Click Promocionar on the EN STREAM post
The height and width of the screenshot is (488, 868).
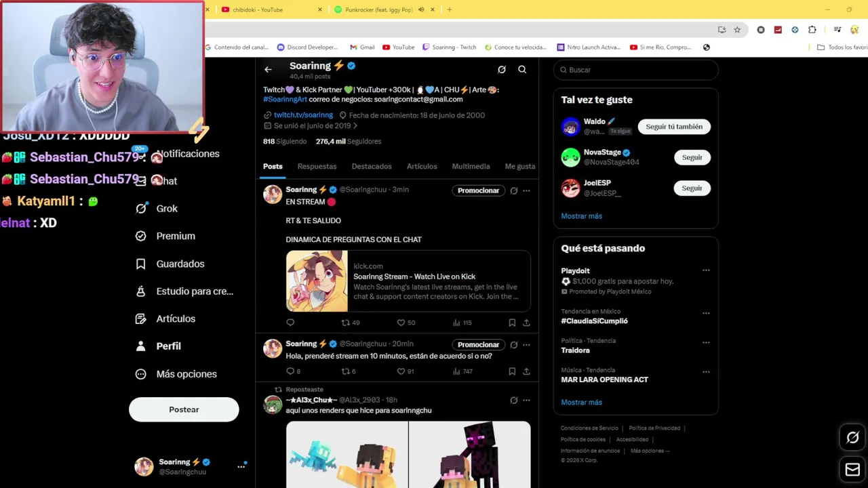pyautogui.click(x=478, y=190)
